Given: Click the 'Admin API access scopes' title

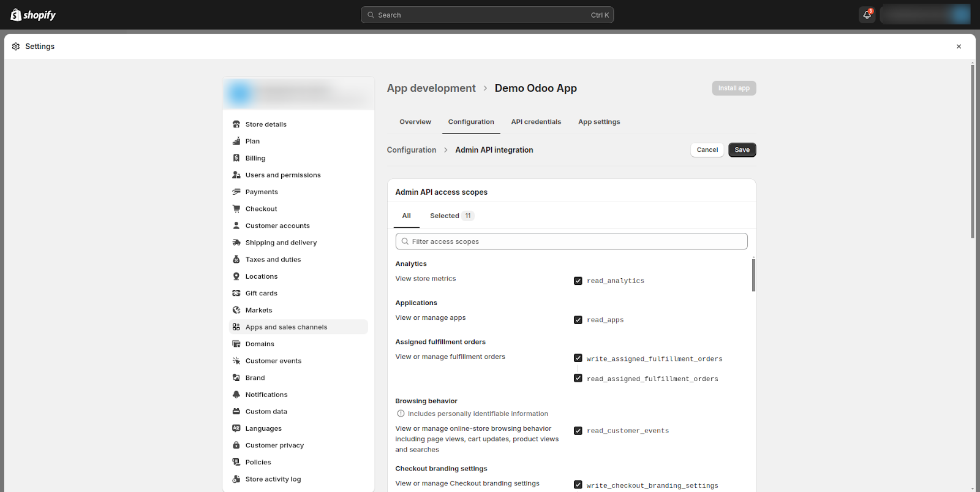Looking at the screenshot, I should 442,192.
